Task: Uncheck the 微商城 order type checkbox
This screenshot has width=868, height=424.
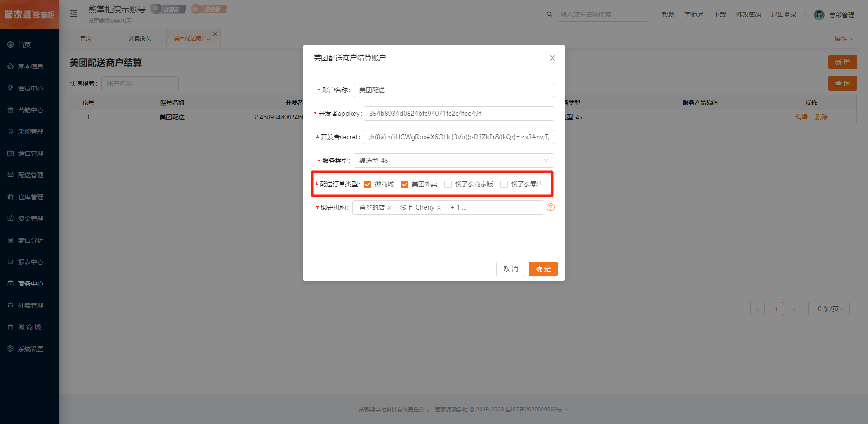Action: pos(368,184)
